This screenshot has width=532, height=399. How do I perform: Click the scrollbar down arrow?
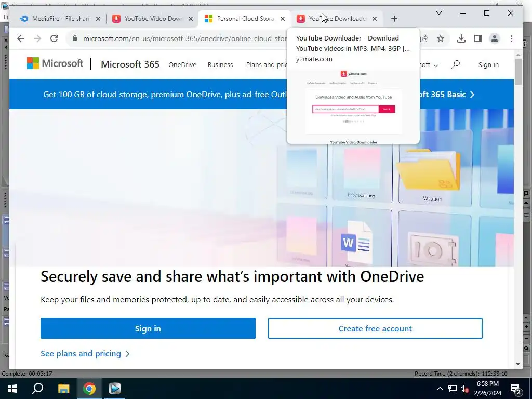pyautogui.click(x=518, y=364)
